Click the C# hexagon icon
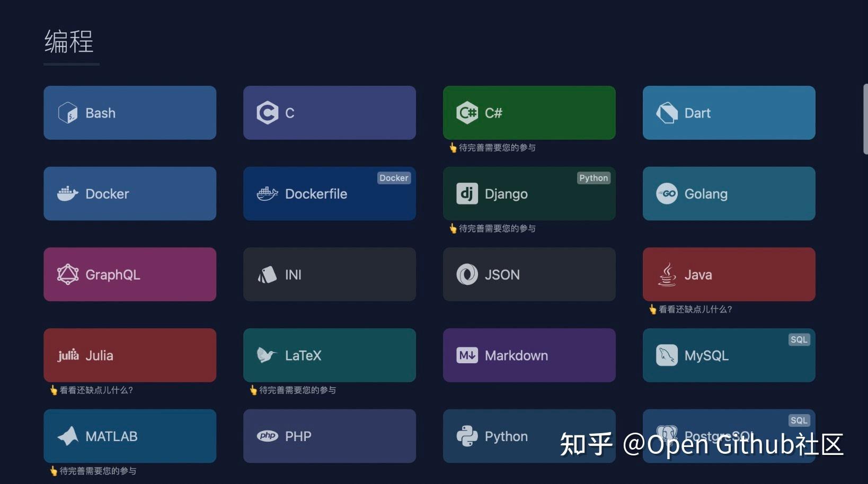Image resolution: width=868 pixels, height=484 pixels. coord(467,113)
